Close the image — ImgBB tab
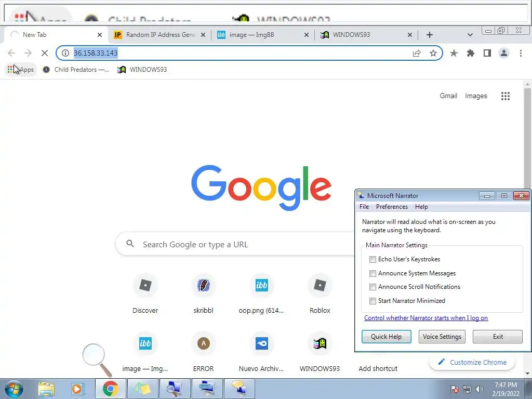 click(307, 35)
